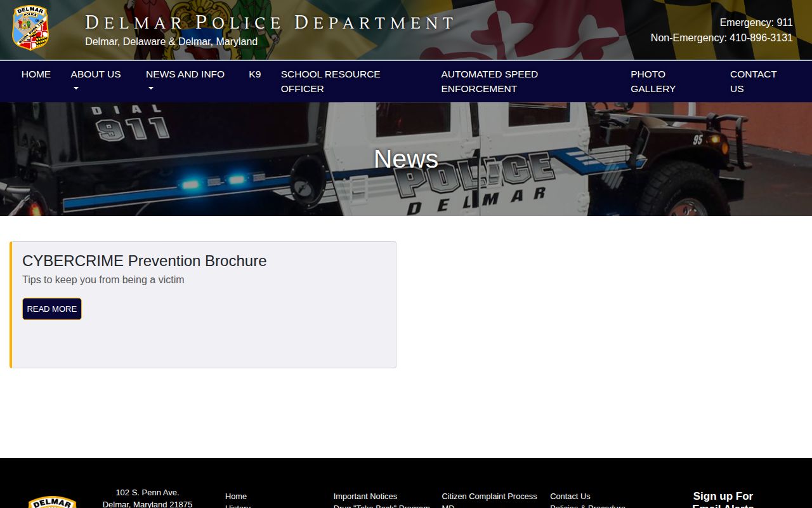Open CYBERCRIME Prevention Brochure title
The height and width of the screenshot is (508, 812).
(x=144, y=261)
